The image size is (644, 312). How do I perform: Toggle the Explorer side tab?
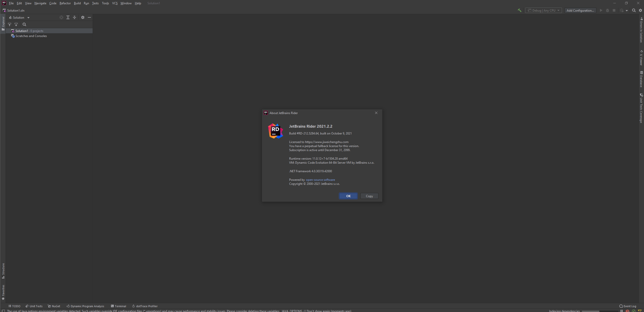point(3,23)
